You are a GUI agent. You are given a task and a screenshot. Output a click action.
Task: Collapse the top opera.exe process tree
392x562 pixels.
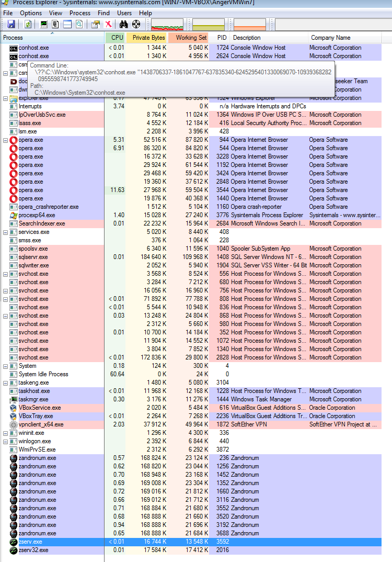coord(6,140)
